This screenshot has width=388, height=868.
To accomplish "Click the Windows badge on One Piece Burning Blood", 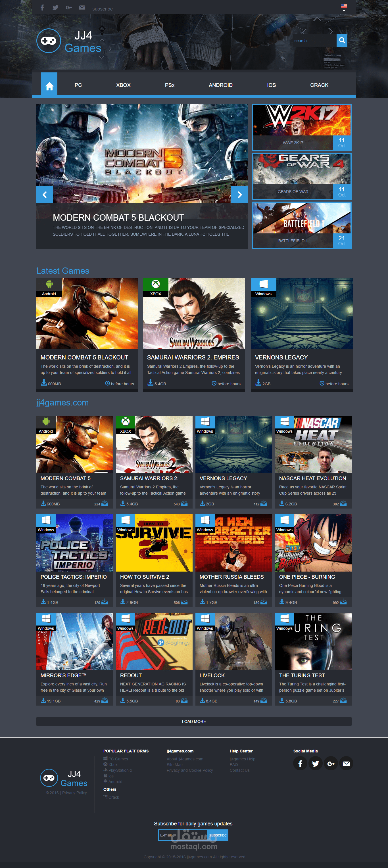I will click(285, 523).
